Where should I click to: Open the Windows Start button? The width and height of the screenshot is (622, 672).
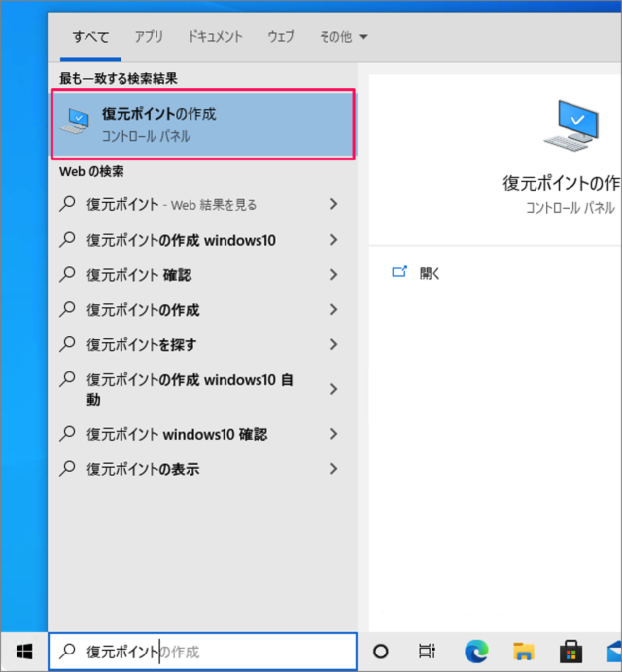[x=24, y=652]
